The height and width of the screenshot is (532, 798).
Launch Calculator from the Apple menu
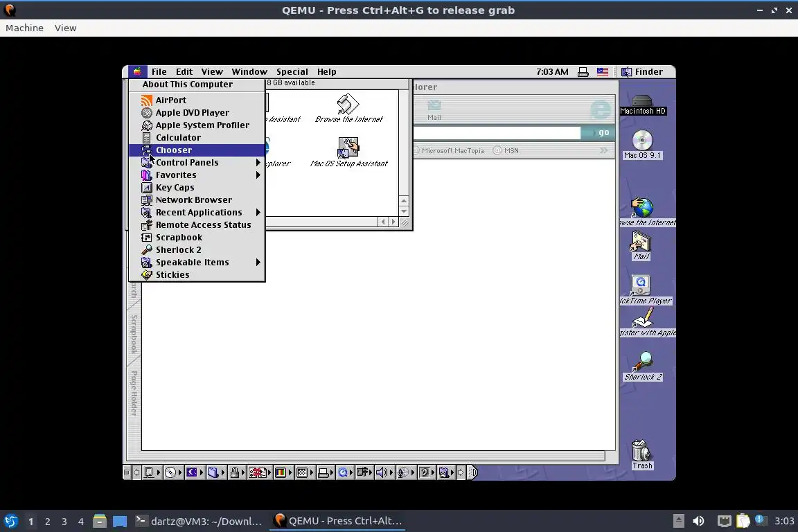(197, 137)
